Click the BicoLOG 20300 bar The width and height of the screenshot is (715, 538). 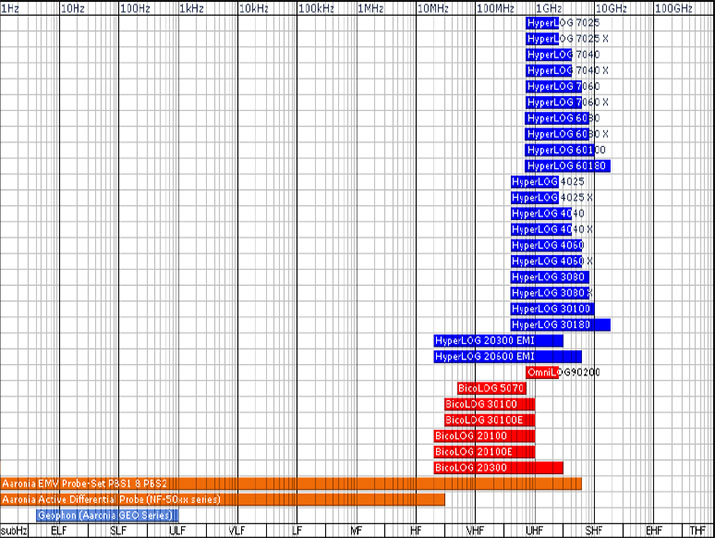tap(498, 468)
